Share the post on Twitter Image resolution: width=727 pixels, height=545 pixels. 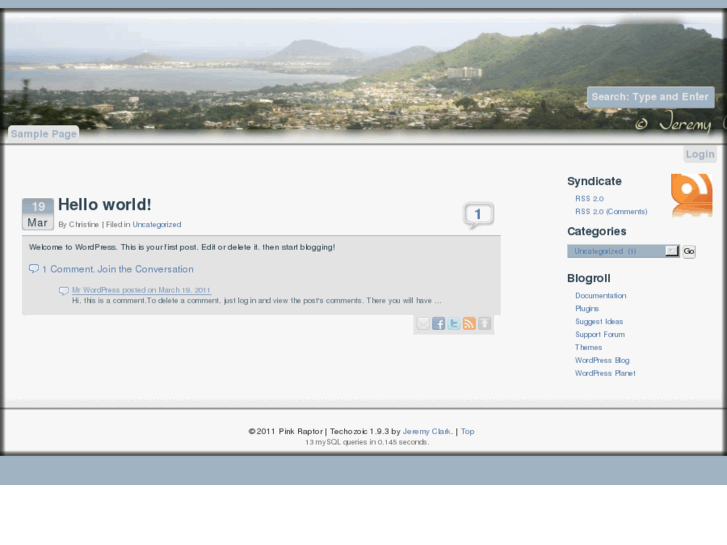point(454,324)
